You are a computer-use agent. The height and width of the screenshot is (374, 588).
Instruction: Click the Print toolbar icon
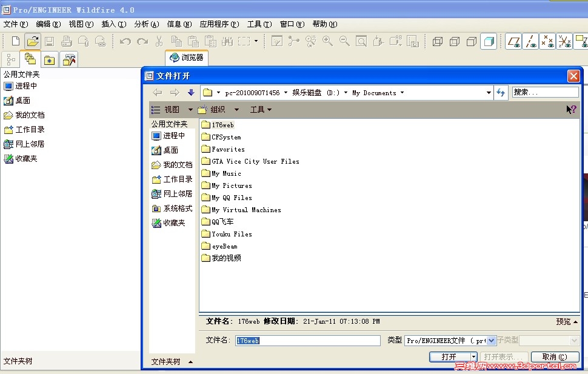tap(66, 41)
